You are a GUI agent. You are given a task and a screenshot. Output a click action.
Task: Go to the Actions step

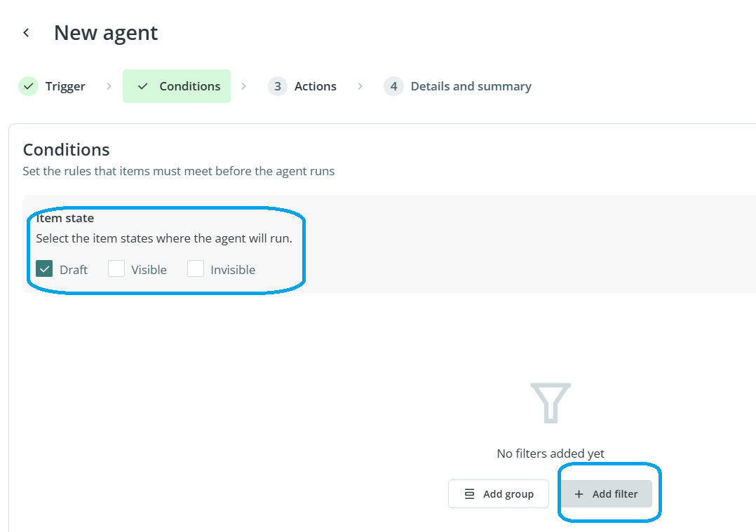pyautogui.click(x=315, y=86)
